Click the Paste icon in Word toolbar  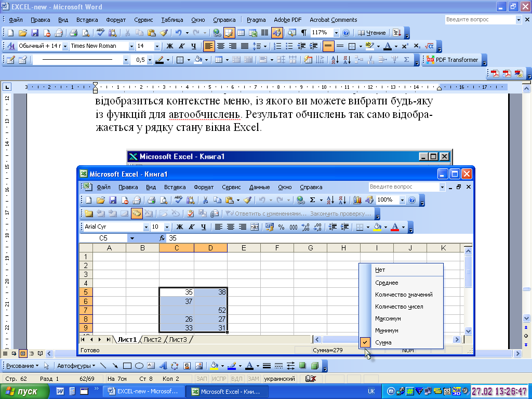point(152,33)
